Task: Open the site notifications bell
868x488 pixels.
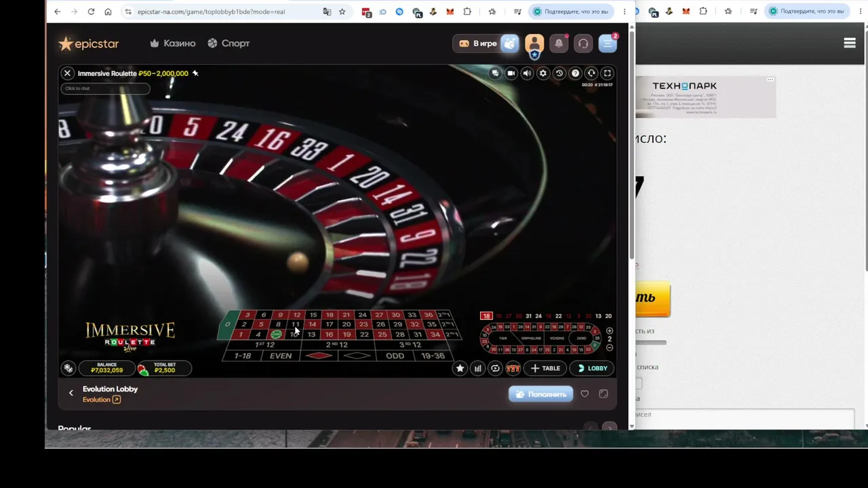Action: [559, 43]
